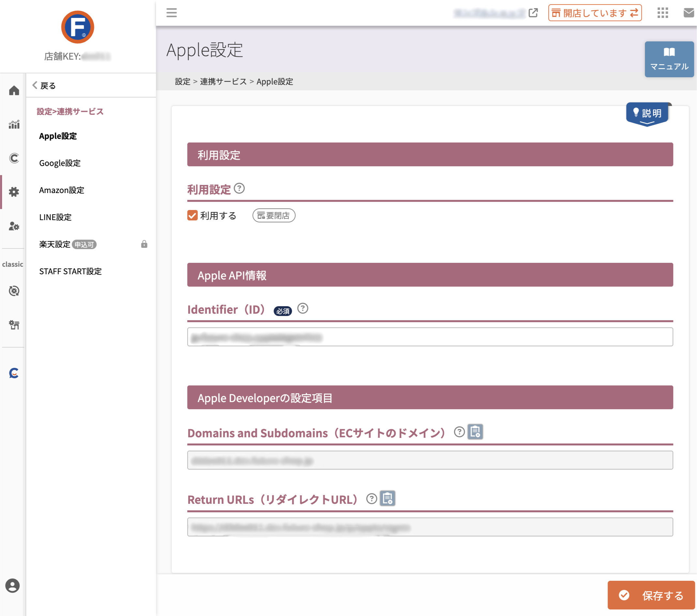Click the 開店しています store status button
Screen dimensions: 697x616
[595, 13]
